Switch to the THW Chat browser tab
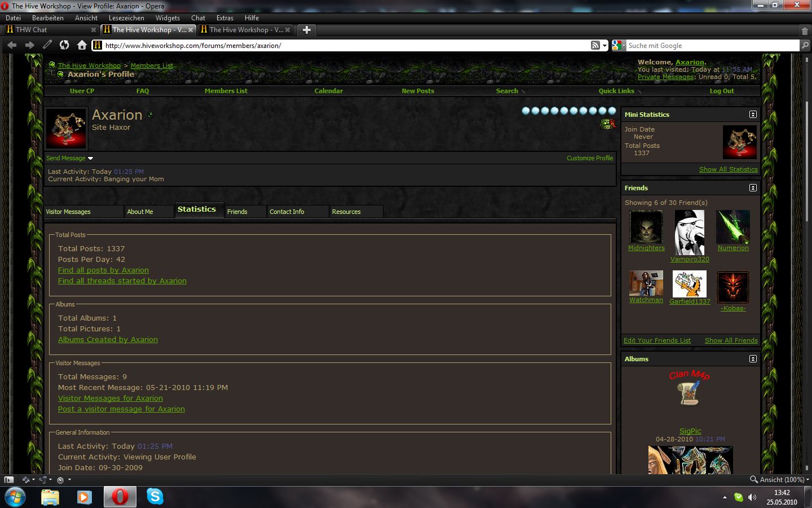 (x=51, y=30)
